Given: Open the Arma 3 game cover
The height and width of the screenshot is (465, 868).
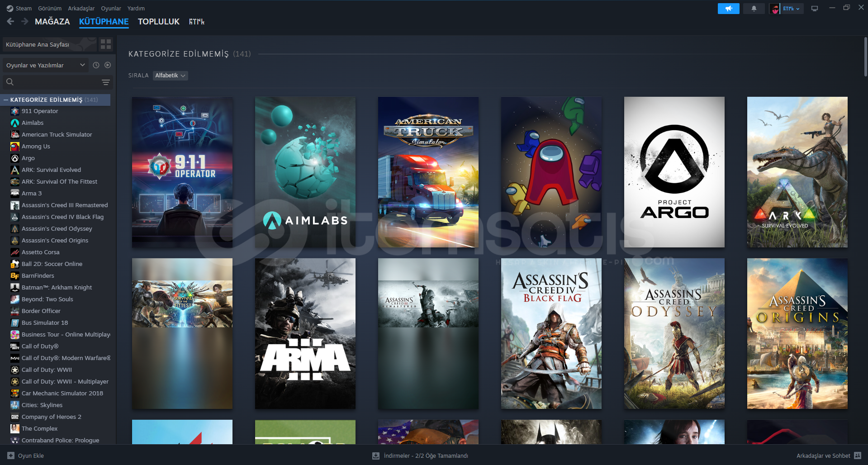Looking at the screenshot, I should [x=305, y=333].
